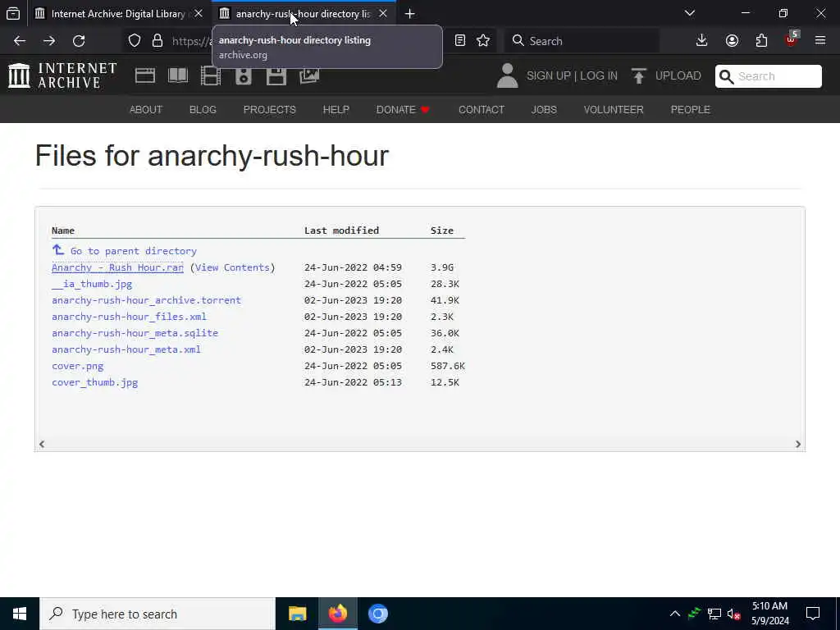Click the taskbar Type here to search box

coord(157,614)
